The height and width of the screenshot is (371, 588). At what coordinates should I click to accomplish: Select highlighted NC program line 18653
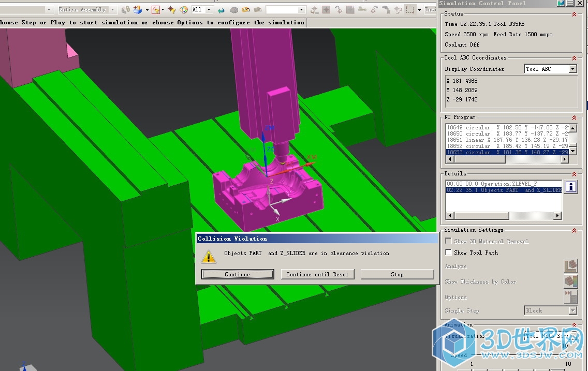(507, 152)
